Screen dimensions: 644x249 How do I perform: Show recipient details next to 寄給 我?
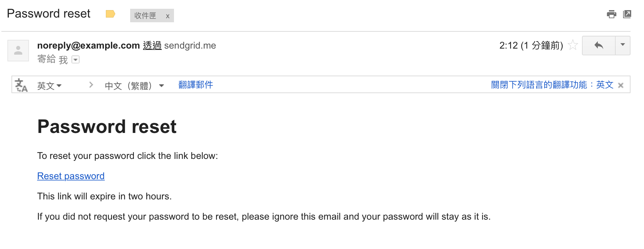(76, 60)
